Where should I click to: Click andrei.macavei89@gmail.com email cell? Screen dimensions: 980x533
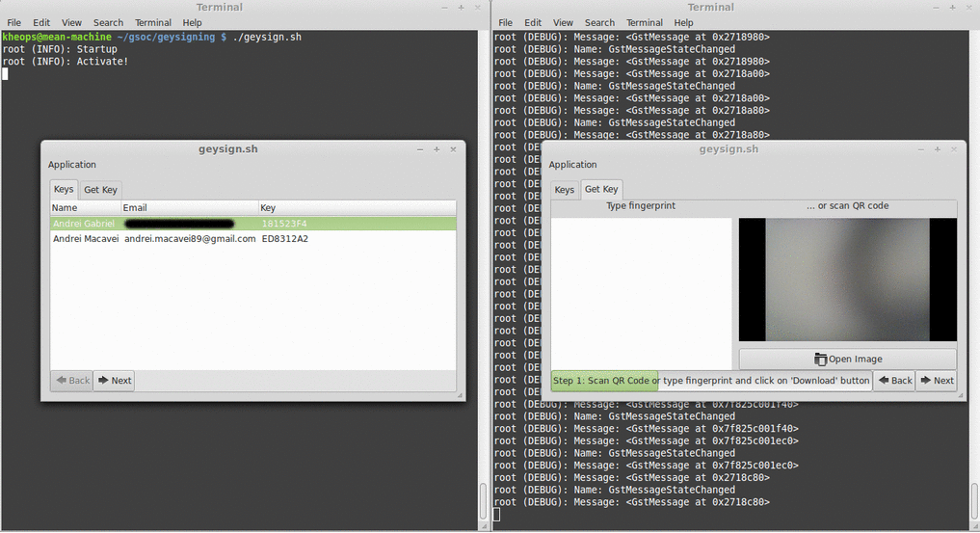pos(190,239)
